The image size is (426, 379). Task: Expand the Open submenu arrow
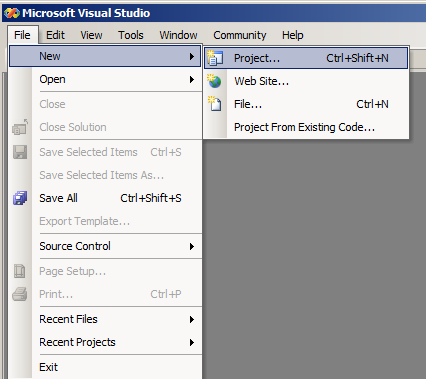point(192,79)
